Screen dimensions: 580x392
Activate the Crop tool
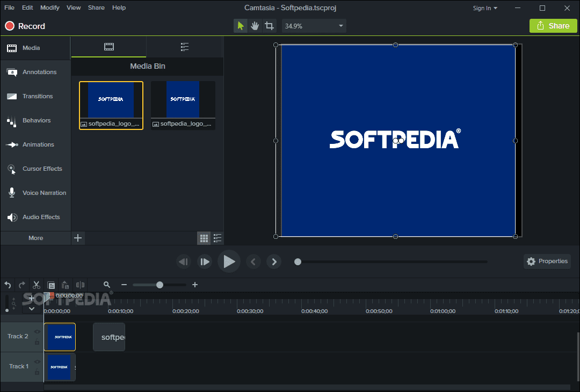coord(269,26)
